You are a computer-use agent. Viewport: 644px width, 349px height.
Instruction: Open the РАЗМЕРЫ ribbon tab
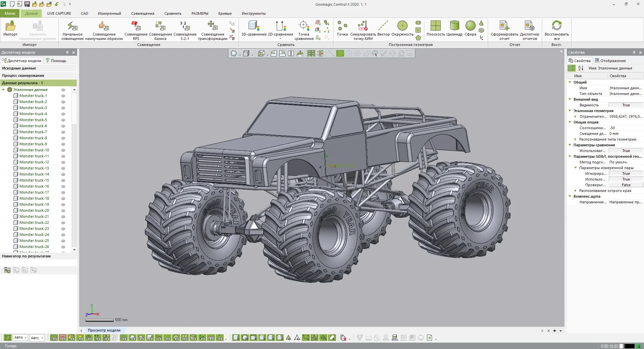click(x=200, y=13)
